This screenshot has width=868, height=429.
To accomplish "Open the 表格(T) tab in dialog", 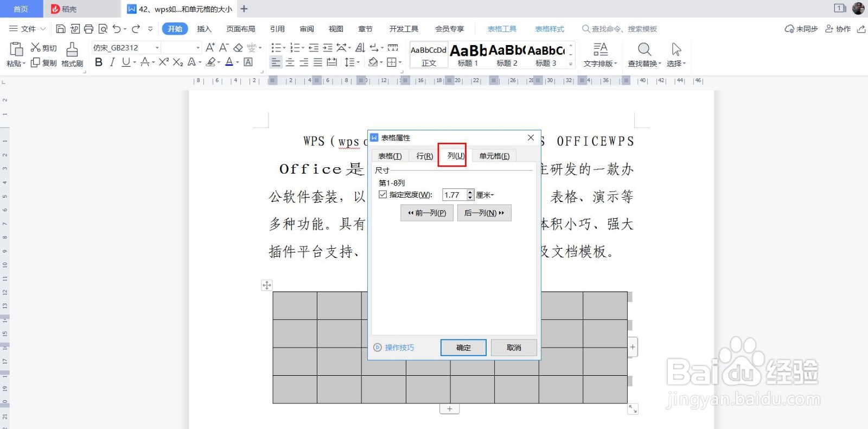I will coord(390,156).
